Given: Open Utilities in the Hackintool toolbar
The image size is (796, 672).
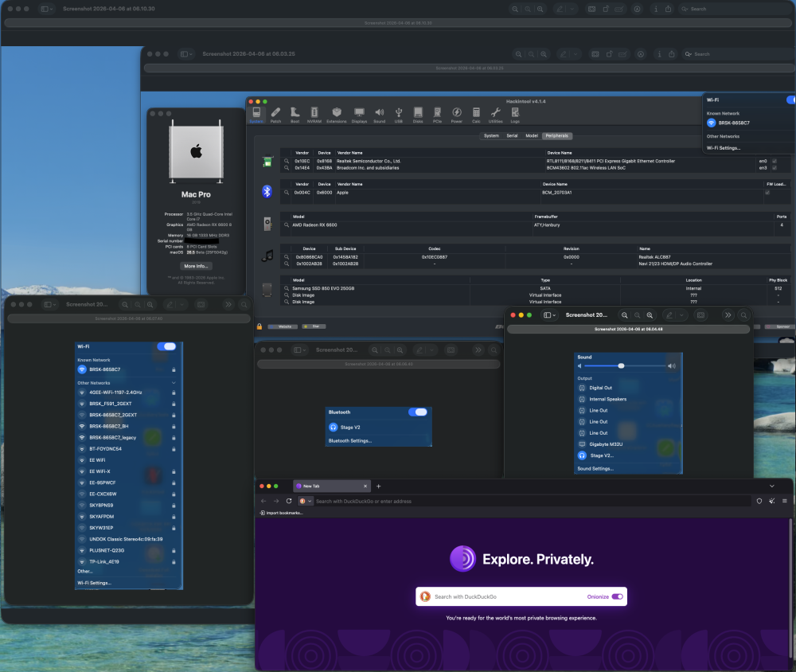Looking at the screenshot, I should (x=495, y=115).
